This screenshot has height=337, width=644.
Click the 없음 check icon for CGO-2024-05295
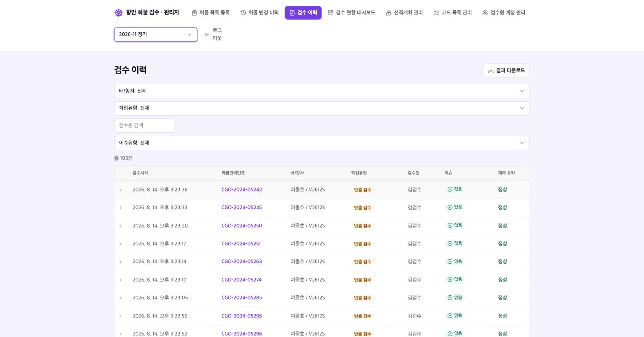[450, 316]
